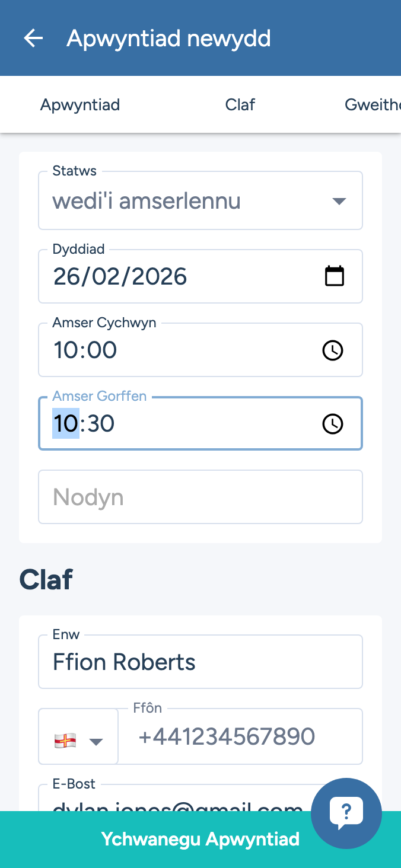Switch to the Apwyntiad tab
401x868 pixels.
click(x=80, y=105)
